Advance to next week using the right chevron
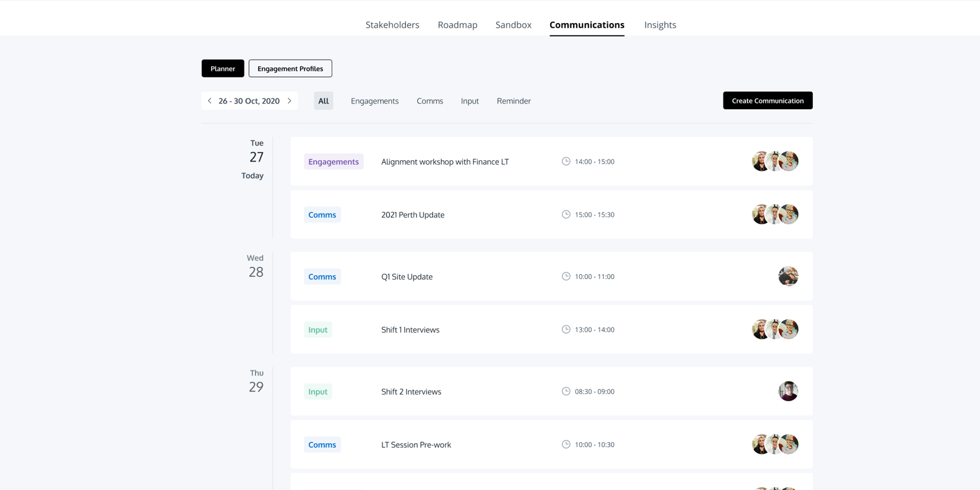This screenshot has width=980, height=490. [289, 100]
